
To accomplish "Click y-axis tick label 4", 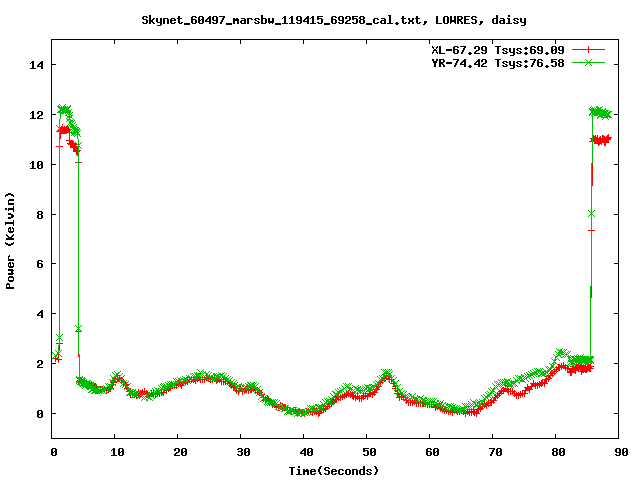I will tap(40, 314).
